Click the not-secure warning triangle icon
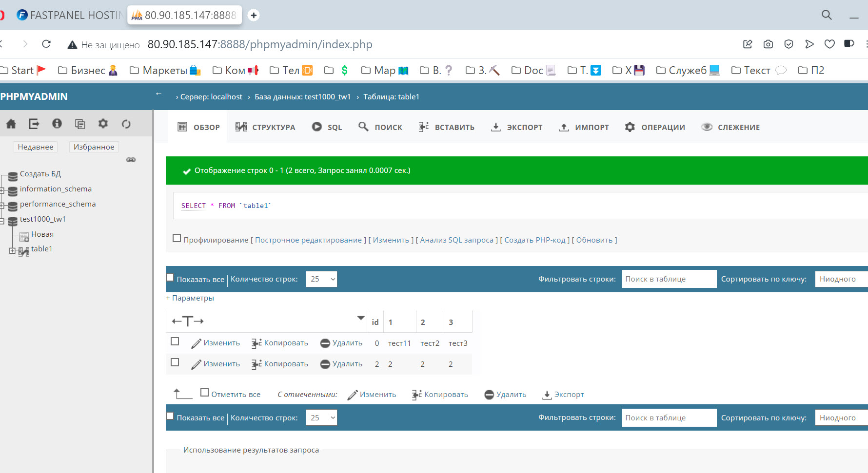The height and width of the screenshot is (473, 868). 72,45
